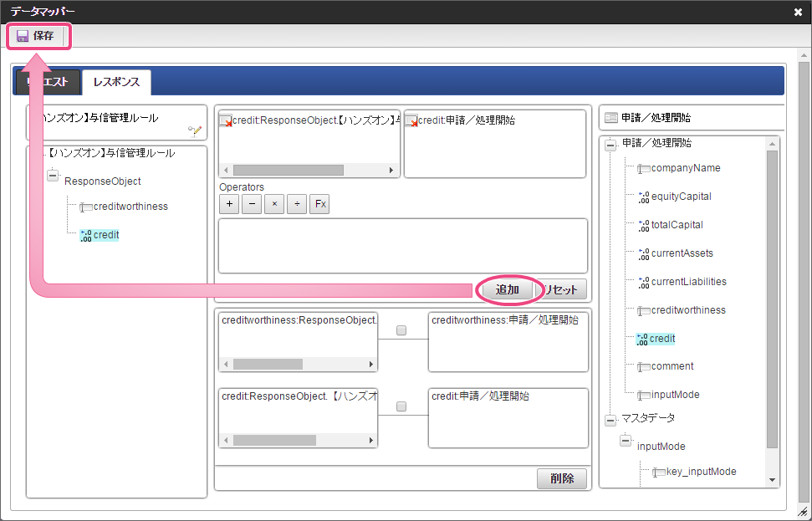Select equityCapital in right tree
812x521 pixels.
click(681, 197)
